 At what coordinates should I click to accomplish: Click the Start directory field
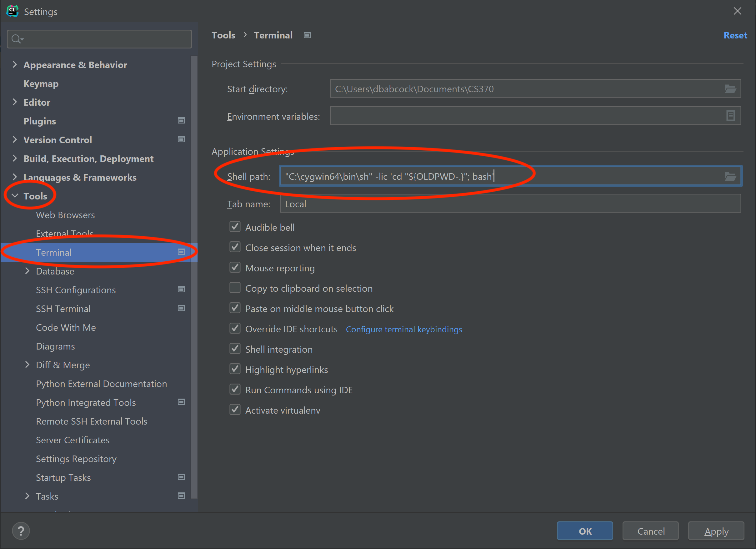(536, 89)
